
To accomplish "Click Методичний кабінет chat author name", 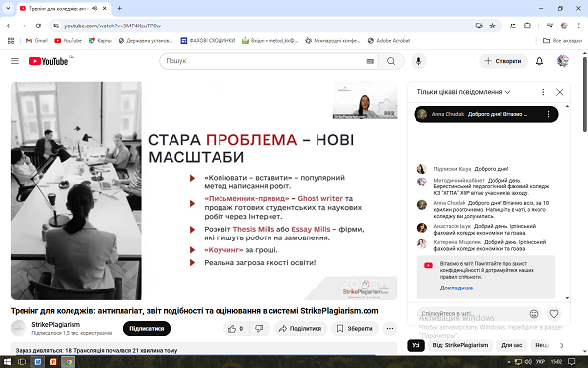I will coord(459,181).
